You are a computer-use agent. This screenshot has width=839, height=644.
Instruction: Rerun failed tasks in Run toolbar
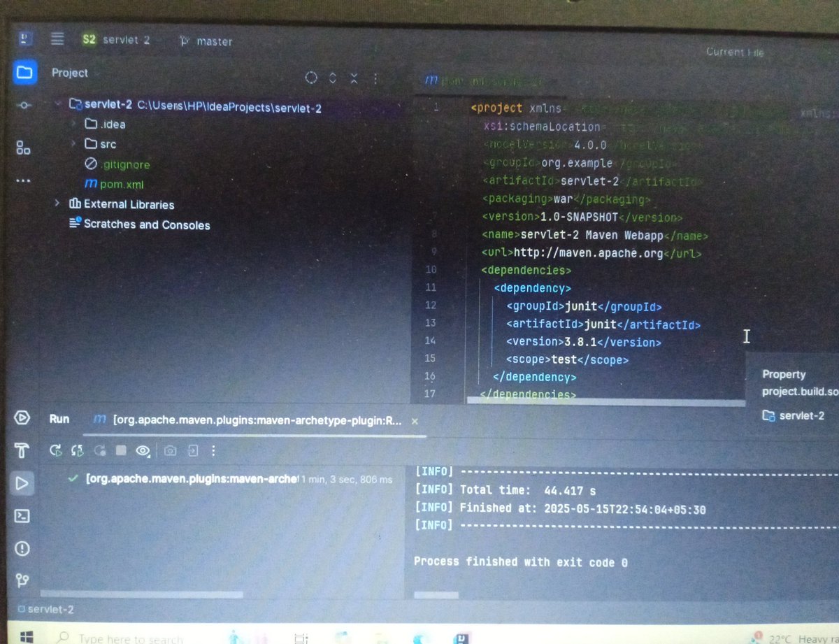pos(77,451)
